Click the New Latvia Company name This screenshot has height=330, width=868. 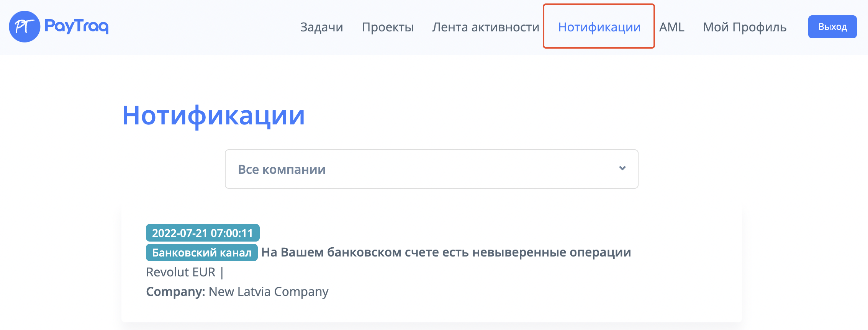(x=269, y=292)
